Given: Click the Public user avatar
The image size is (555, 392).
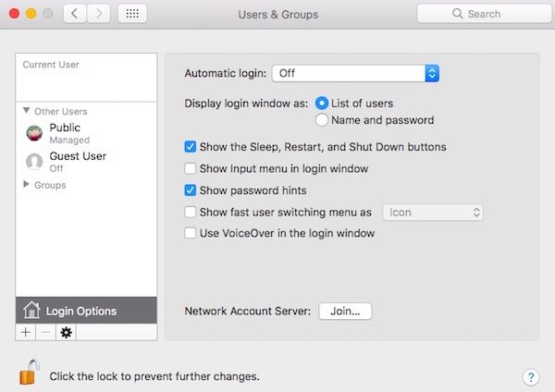Looking at the screenshot, I should point(34,133).
